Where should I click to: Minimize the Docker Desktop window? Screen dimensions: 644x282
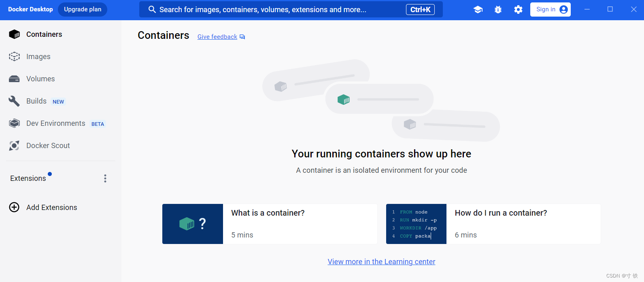587,9
